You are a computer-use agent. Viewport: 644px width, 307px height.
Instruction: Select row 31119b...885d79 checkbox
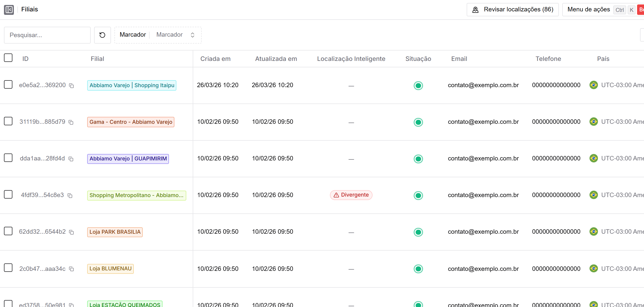point(8,121)
